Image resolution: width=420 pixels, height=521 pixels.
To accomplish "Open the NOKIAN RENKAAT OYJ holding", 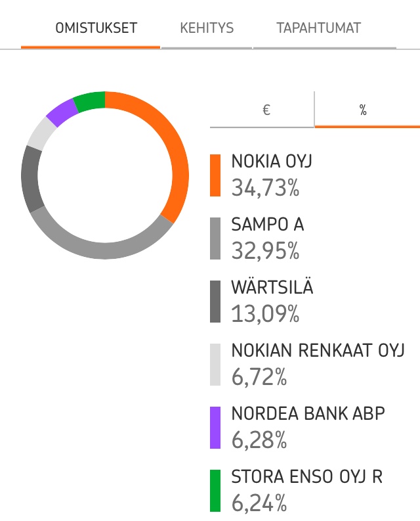I will [x=318, y=351].
